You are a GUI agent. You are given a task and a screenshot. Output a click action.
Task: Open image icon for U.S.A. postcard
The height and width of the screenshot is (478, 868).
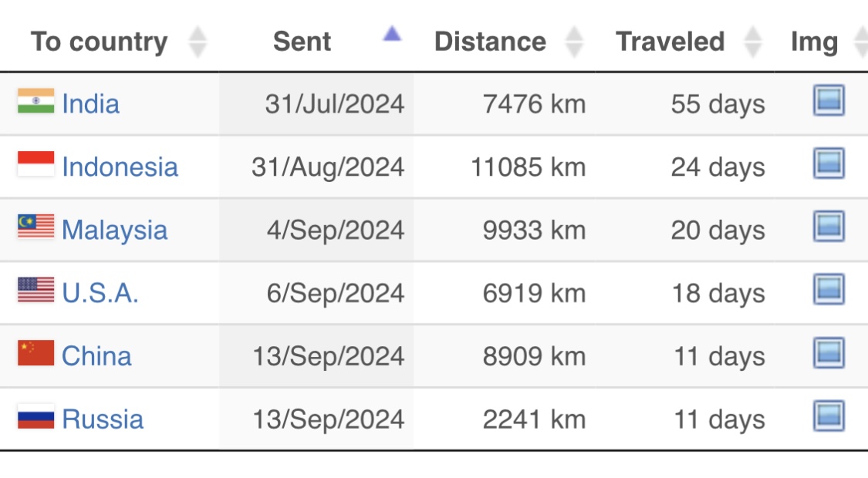coord(829,289)
